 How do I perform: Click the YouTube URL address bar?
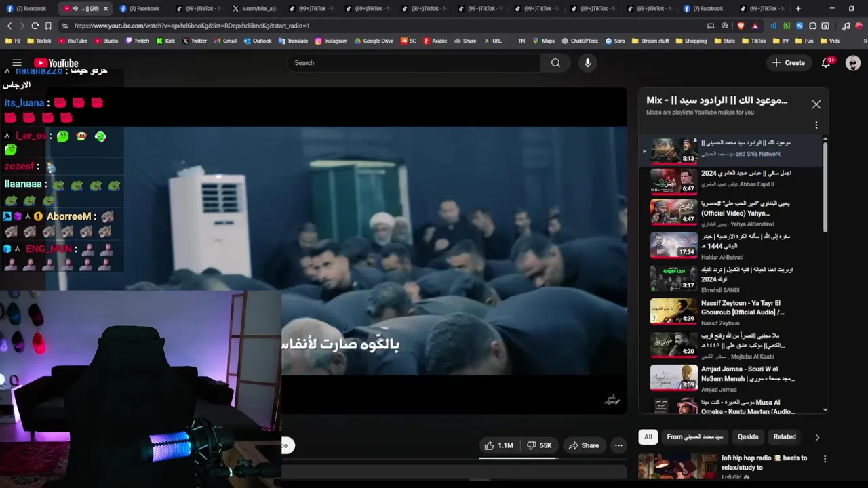[380, 26]
